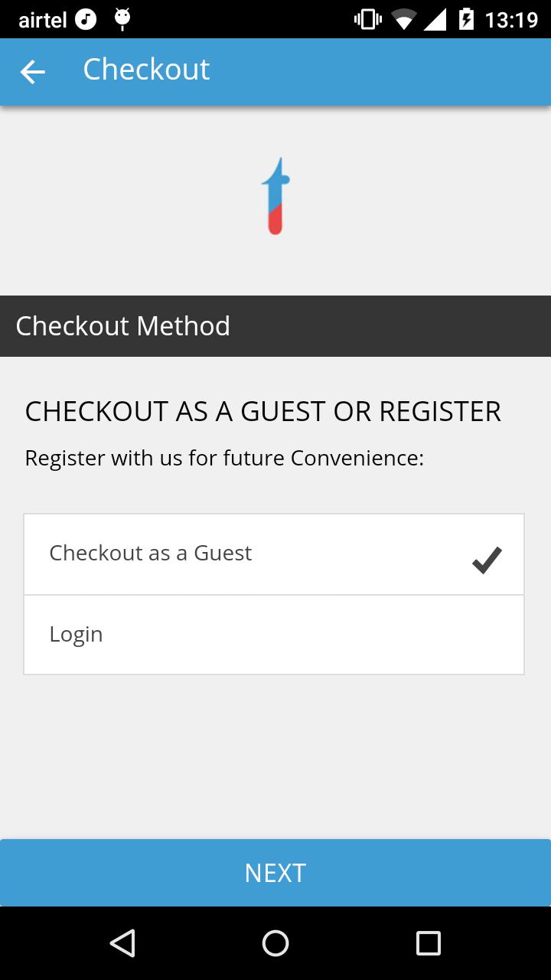Tap the 13:19 clock in status bar

pyautogui.click(x=511, y=20)
